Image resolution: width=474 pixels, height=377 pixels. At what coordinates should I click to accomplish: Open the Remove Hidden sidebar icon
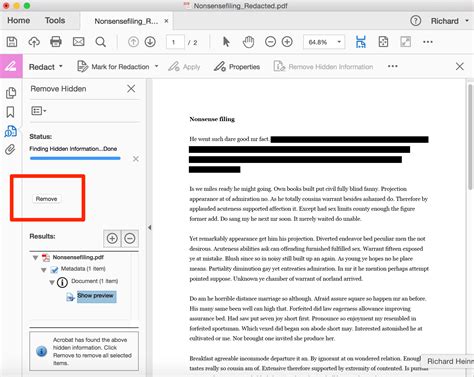click(x=10, y=131)
